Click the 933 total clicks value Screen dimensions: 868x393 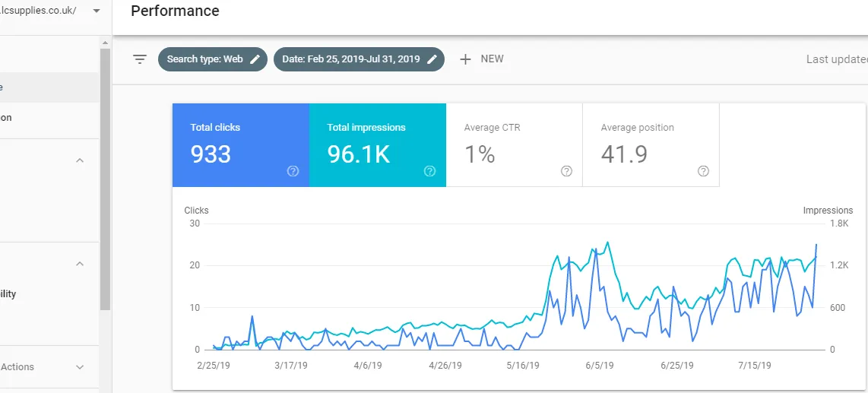pos(211,154)
